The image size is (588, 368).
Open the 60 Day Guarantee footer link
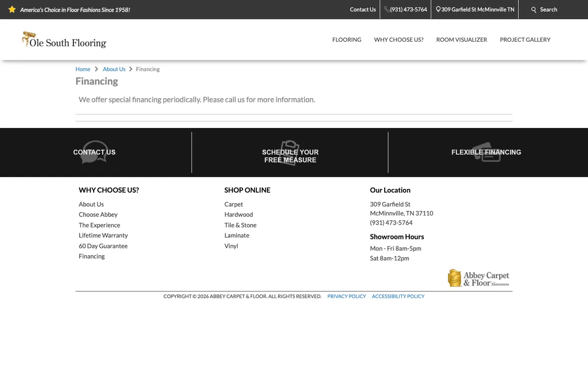tap(103, 246)
